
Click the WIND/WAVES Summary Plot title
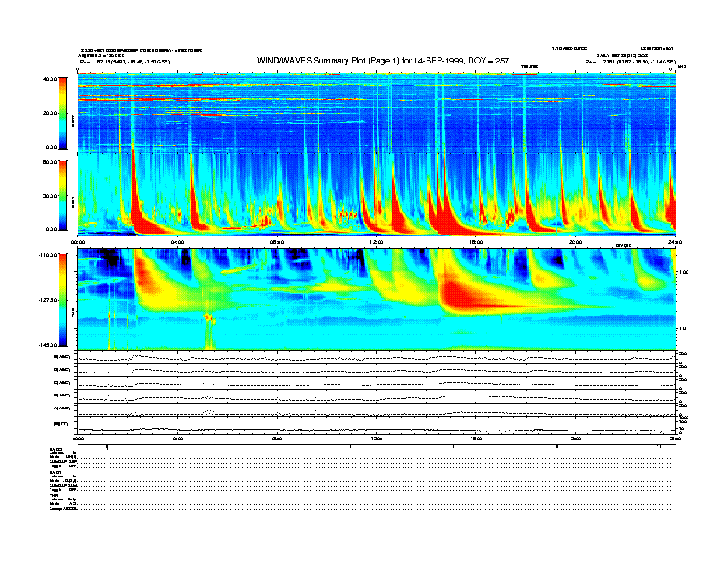pos(383,61)
